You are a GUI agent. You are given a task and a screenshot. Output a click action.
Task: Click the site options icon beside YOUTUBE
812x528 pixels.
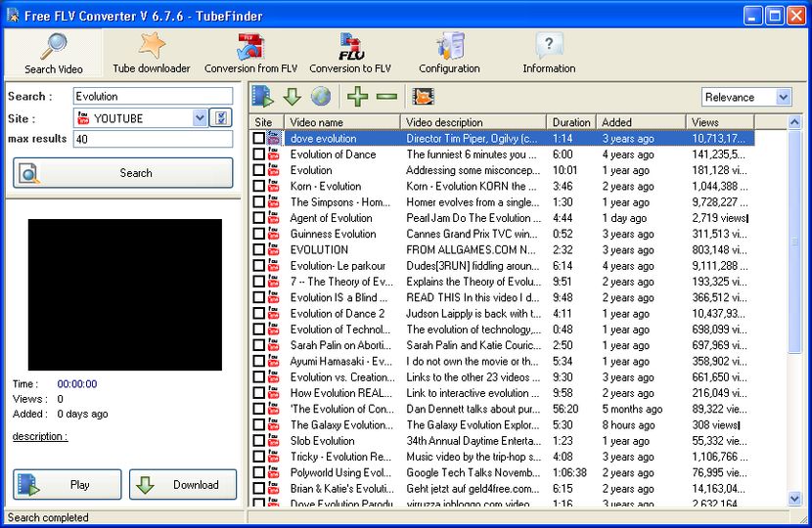pyautogui.click(x=221, y=118)
